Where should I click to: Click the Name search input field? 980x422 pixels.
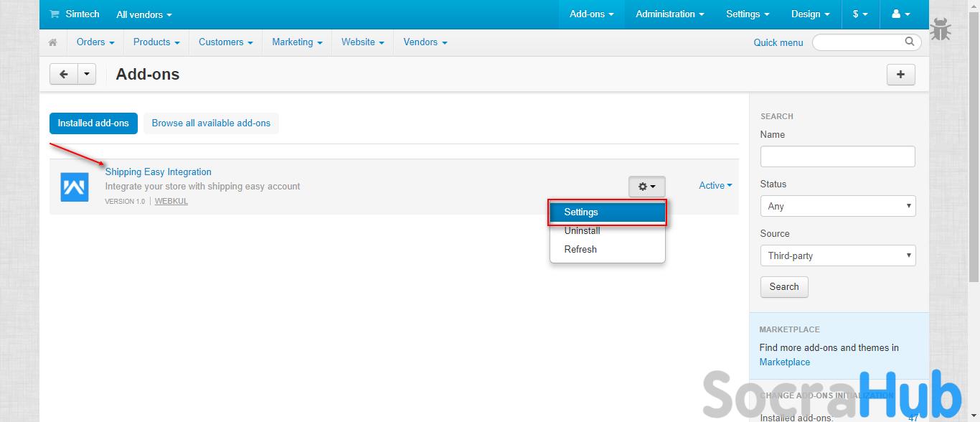click(837, 156)
